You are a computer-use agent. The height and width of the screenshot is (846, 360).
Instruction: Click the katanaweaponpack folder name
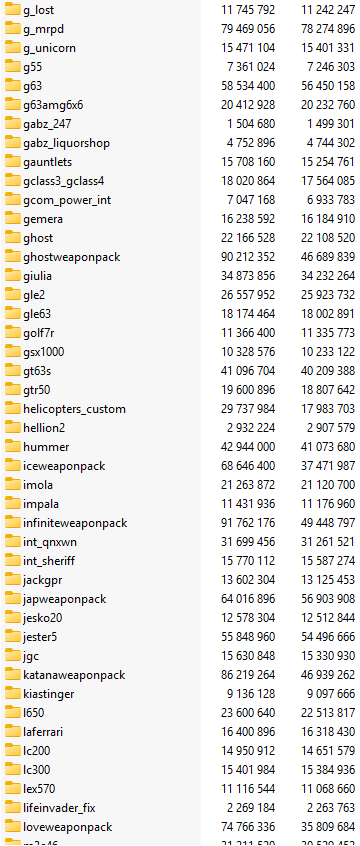pos(74,674)
